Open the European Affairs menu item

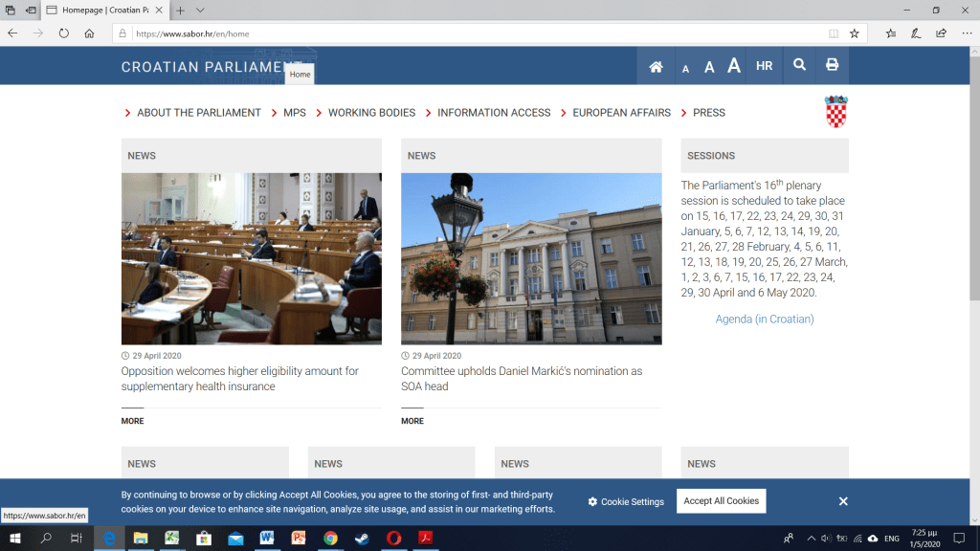pos(621,113)
